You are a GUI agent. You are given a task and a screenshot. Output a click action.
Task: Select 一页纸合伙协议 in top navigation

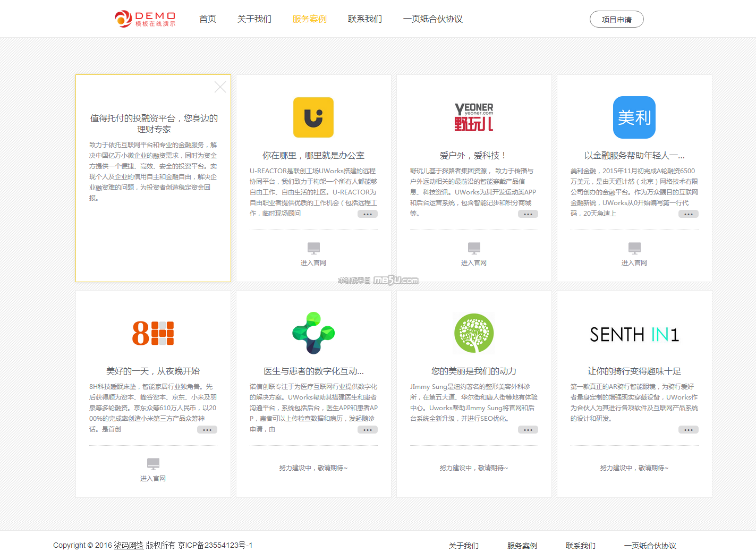click(432, 19)
